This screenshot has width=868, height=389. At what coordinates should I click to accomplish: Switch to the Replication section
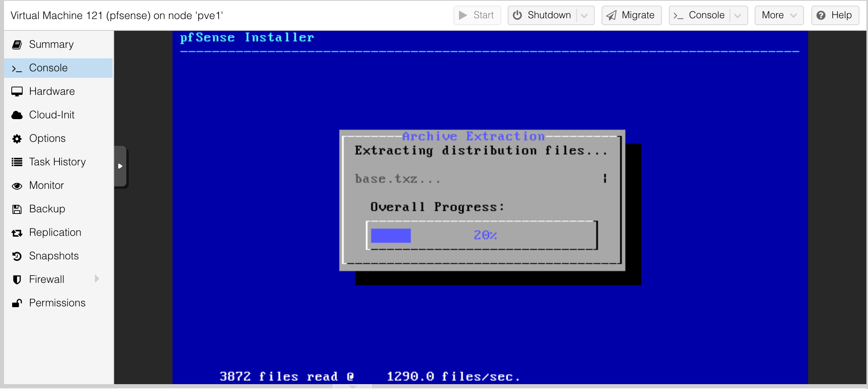click(55, 232)
